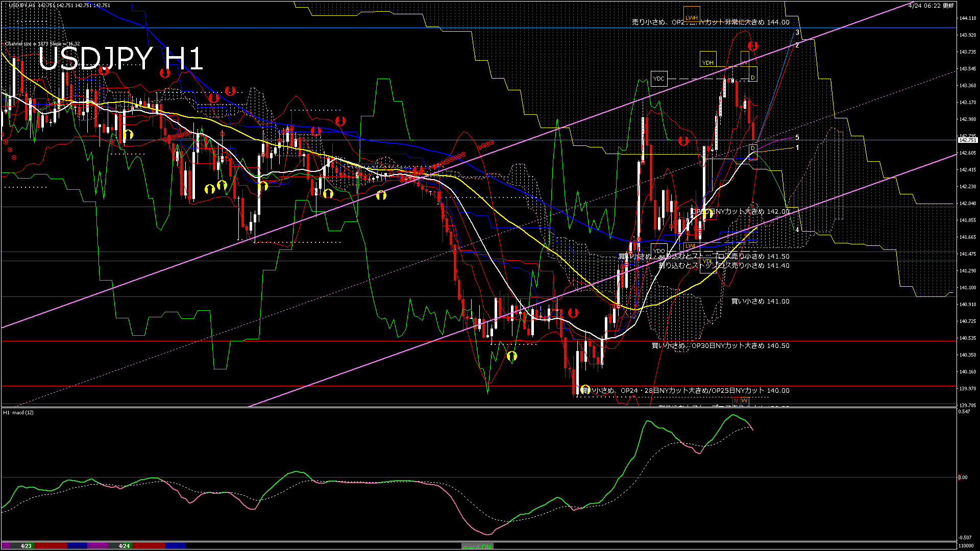
Task: Click the red down arrow above latest candles
Action: tap(752, 46)
